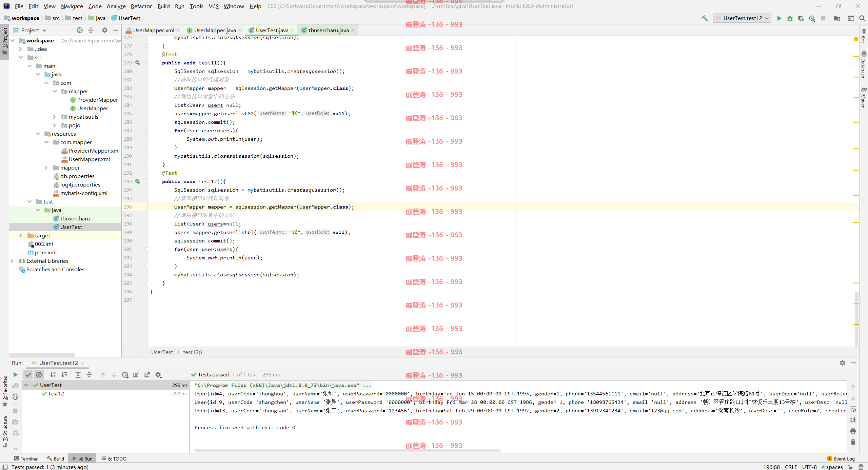Open Project Structure folder icon

click(x=837, y=18)
